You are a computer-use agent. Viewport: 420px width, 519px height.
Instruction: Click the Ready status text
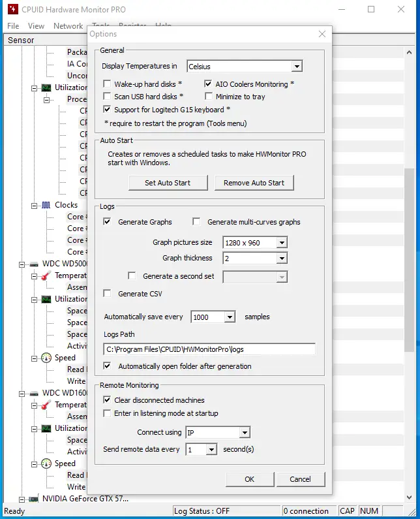coord(14,511)
